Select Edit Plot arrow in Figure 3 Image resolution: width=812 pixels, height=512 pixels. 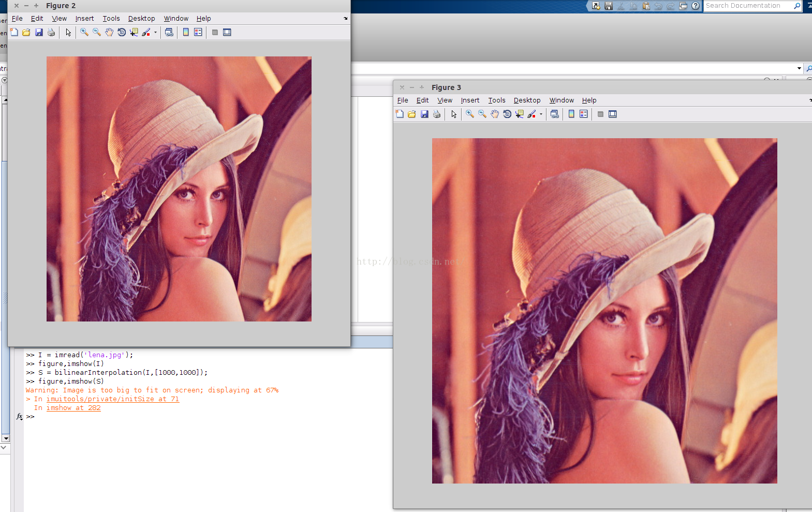pos(454,114)
